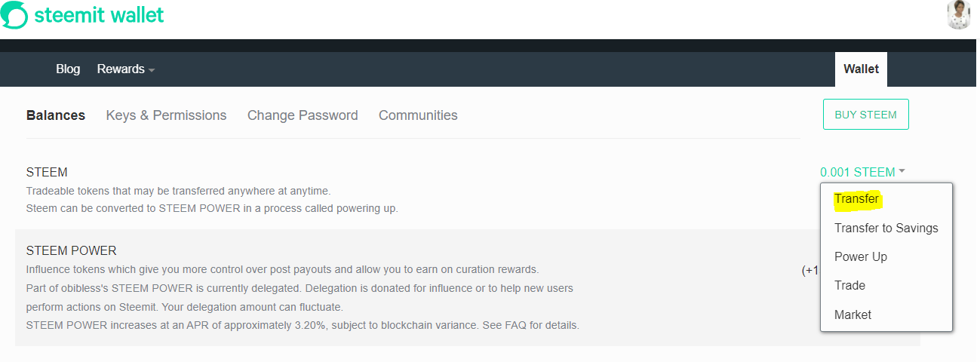980x362 pixels.
Task: Select the Wallet tab
Action: [x=861, y=69]
